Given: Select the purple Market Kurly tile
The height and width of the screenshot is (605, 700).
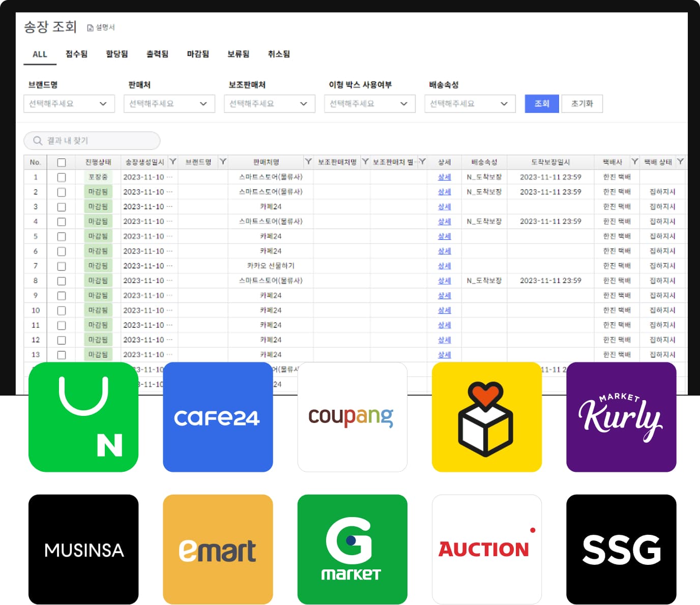Looking at the screenshot, I should point(621,417).
